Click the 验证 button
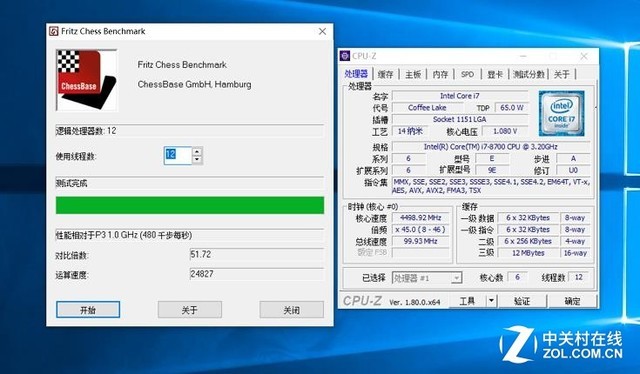Viewport: 640px width, 374px height. pos(522,301)
